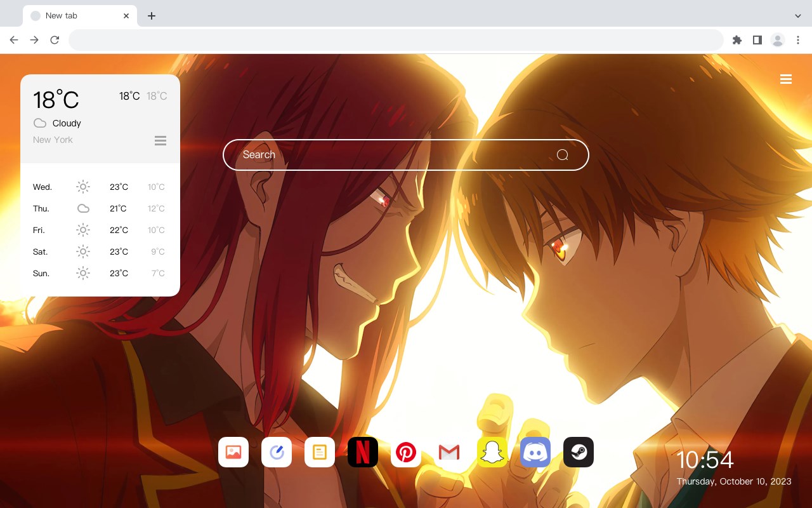
Task: Click the magnifier search icon
Action: click(563, 155)
